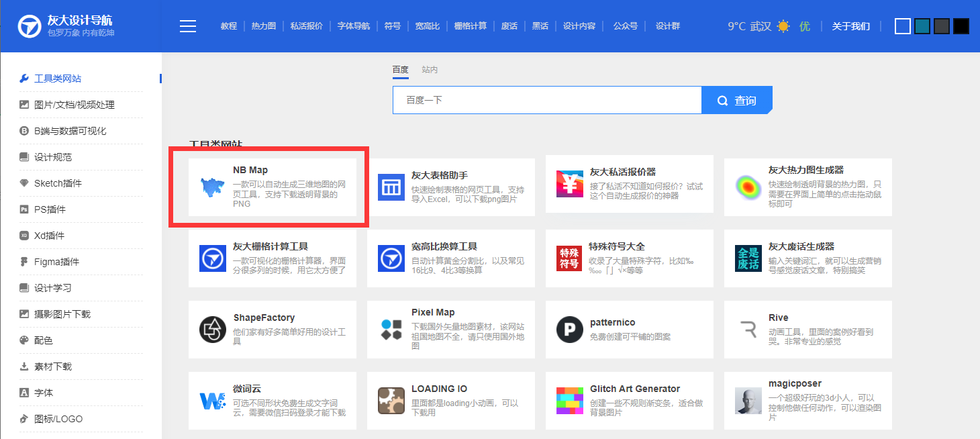Click the ShapeFactory round logo icon
980x439 pixels.
[x=213, y=330]
